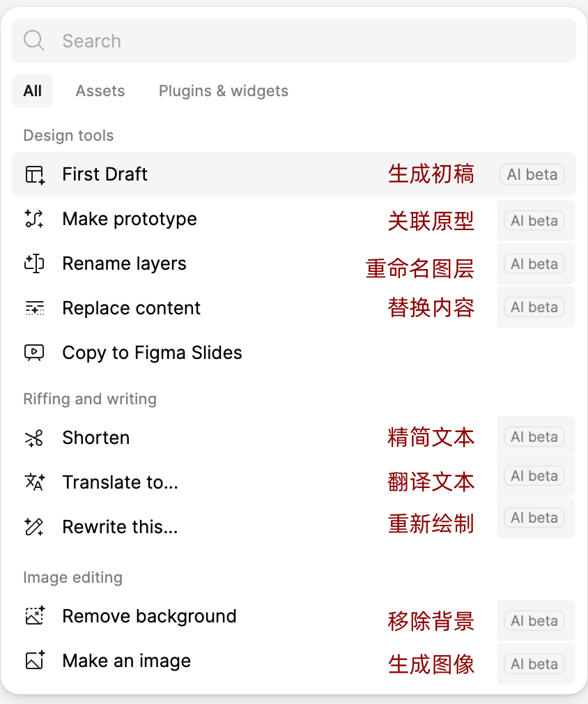The image size is (588, 704).
Task: Click the Remove background icon
Action: (35, 616)
